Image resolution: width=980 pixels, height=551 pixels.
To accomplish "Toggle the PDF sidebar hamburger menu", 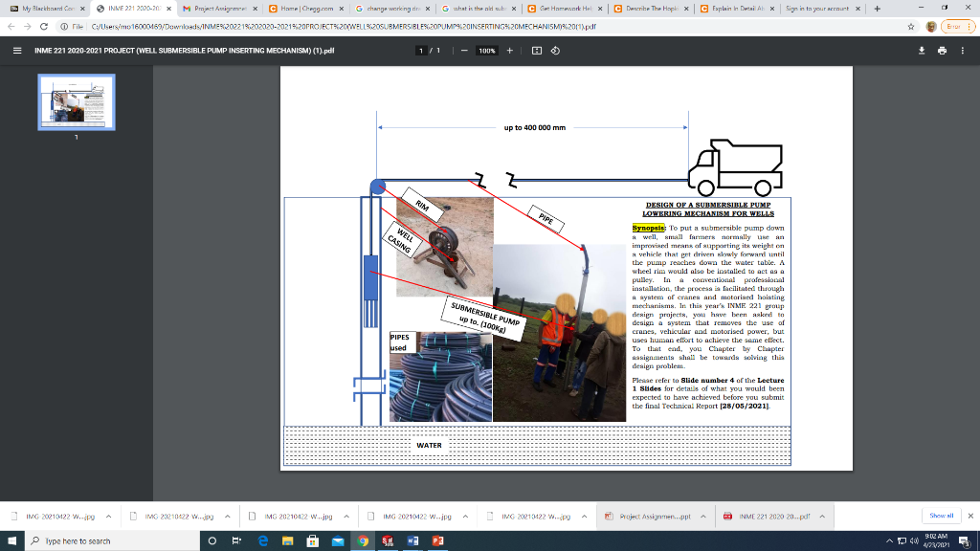I will pos(17,51).
